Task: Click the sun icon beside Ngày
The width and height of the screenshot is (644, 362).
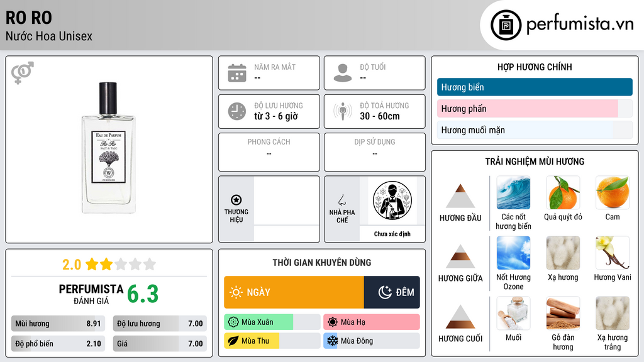Action: click(236, 292)
